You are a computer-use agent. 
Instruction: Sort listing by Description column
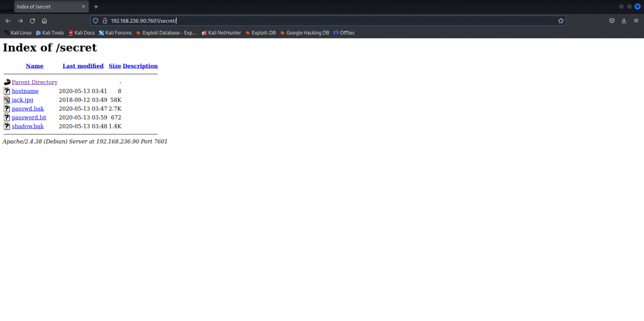tap(140, 65)
